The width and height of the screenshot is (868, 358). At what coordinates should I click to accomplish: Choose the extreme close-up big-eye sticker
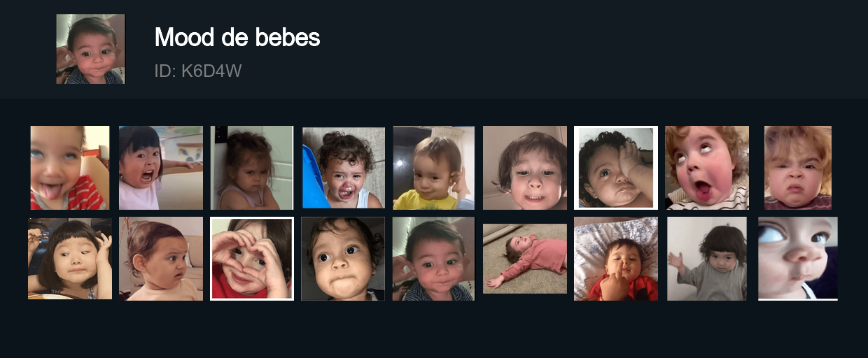tap(798, 259)
